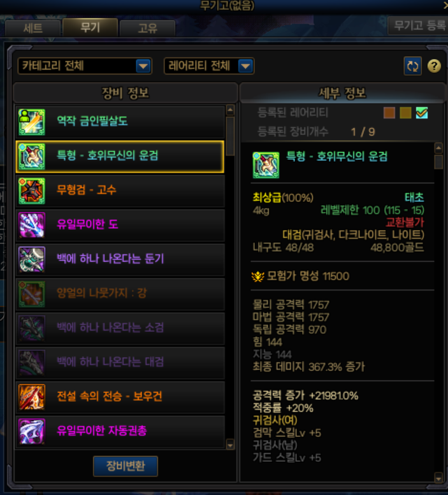This screenshot has height=495, width=448.
Task: Click the 무기고 등록 button
Action: pos(418,25)
